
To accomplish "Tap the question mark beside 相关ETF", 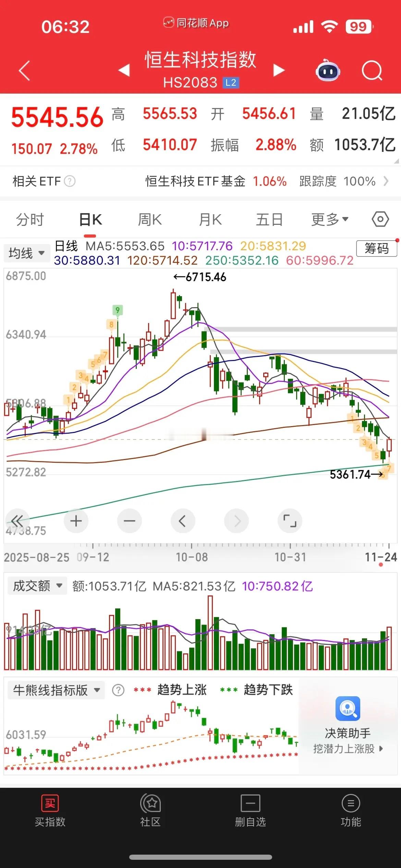I will (x=70, y=181).
